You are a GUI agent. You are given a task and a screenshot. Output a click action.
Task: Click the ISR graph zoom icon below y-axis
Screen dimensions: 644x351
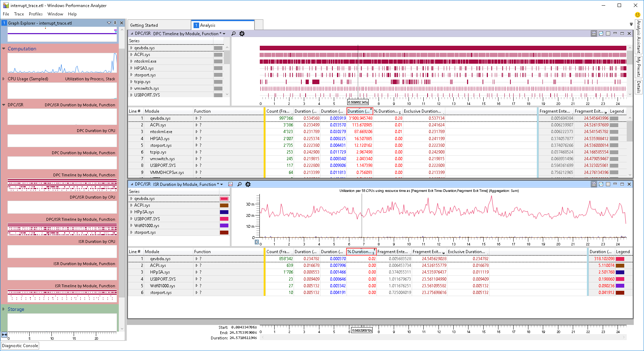click(x=257, y=242)
